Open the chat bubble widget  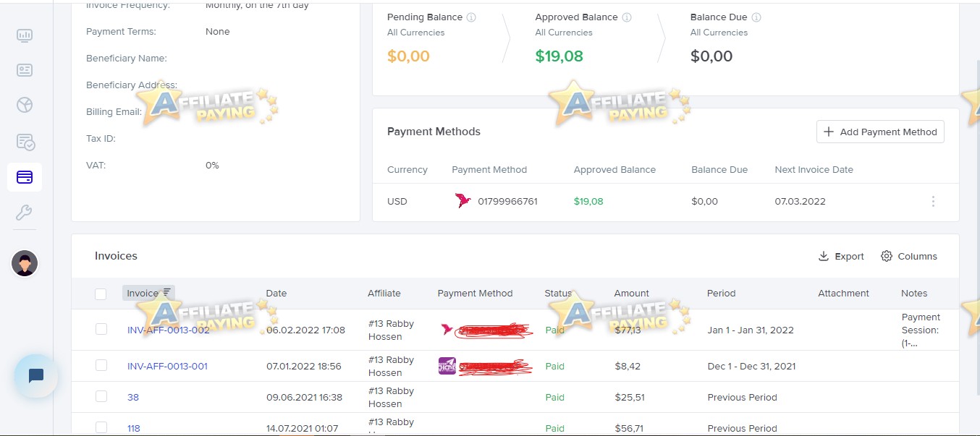coord(36,375)
